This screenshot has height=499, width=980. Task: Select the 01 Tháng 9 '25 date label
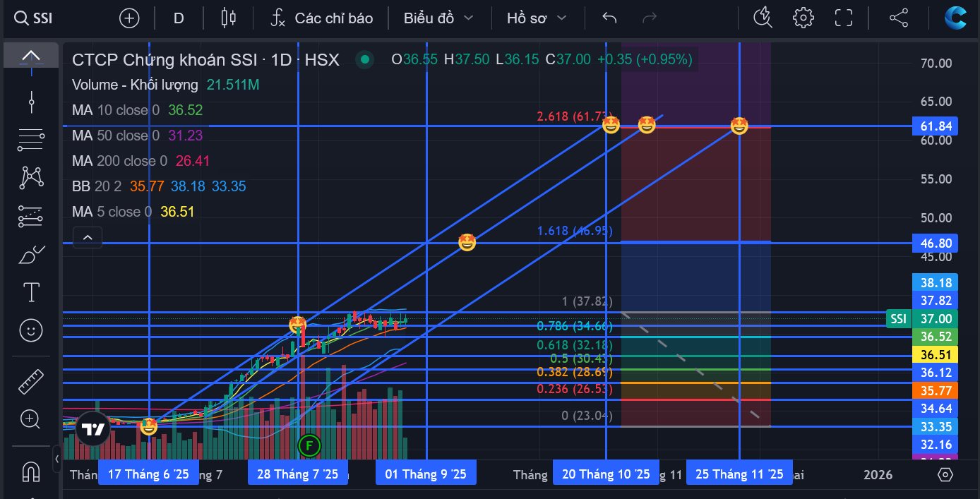426,474
